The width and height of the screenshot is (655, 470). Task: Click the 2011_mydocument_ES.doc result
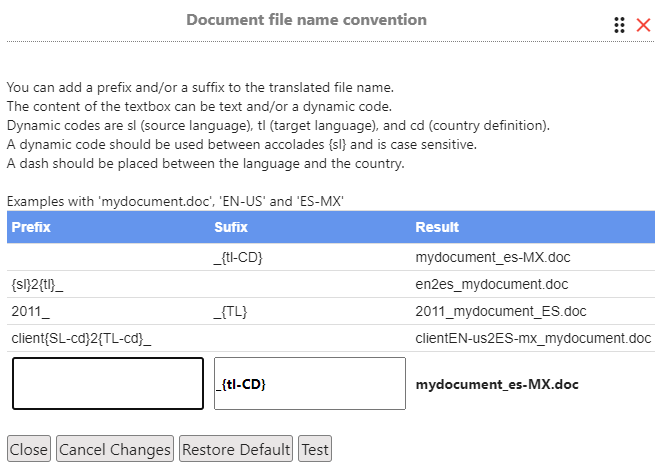(x=501, y=311)
